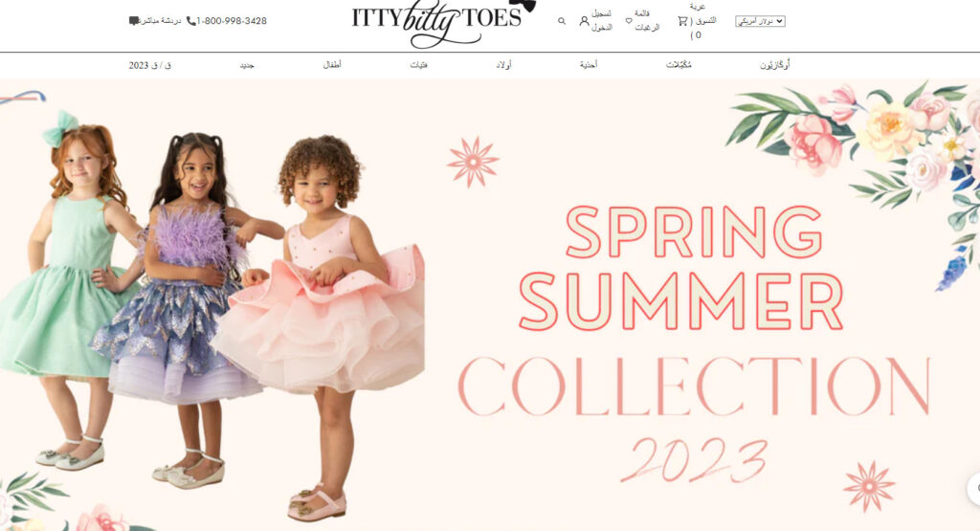Click the Itty Bitty Toes logo
Screen dimensions: 980x531
[x=443, y=23]
